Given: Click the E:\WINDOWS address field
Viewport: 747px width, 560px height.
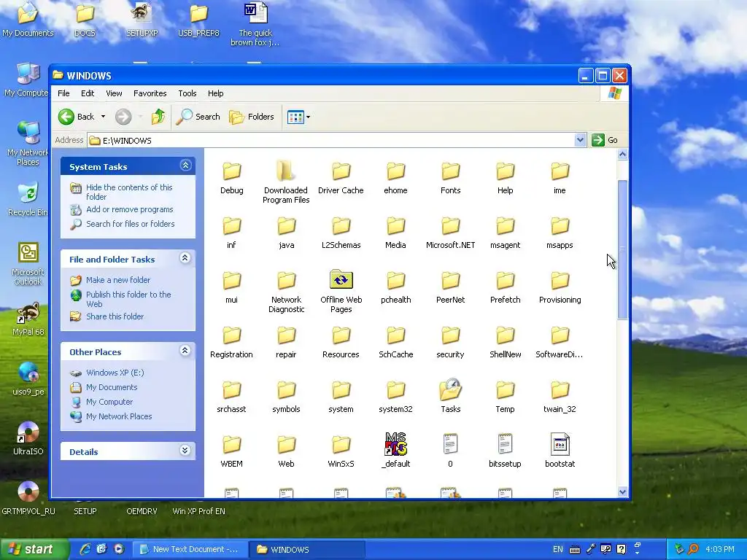Looking at the screenshot, I should tap(331, 141).
